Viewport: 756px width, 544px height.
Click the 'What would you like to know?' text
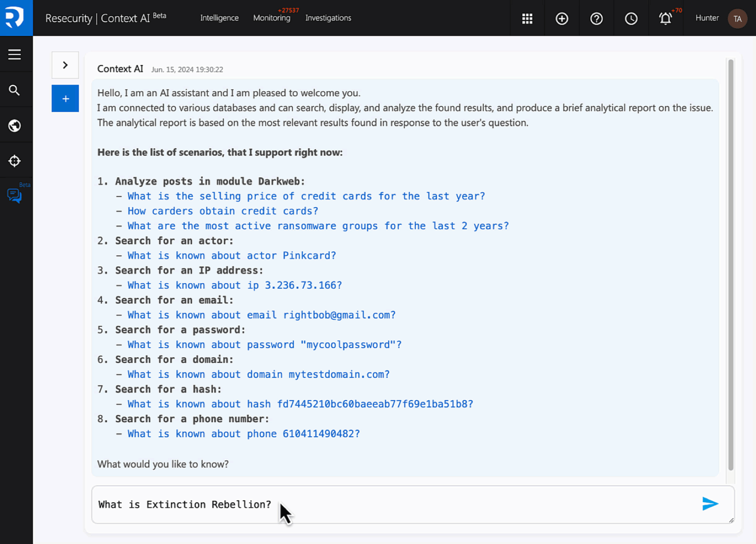click(163, 464)
